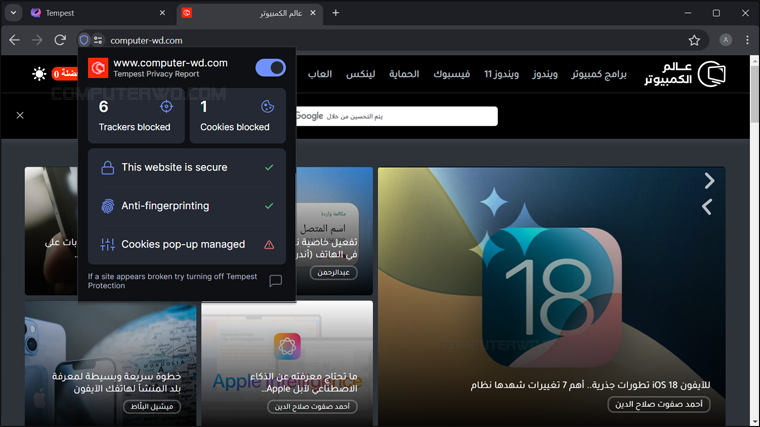Bookmark this page with the star icon
Screen dimensions: 760x427
click(694, 40)
